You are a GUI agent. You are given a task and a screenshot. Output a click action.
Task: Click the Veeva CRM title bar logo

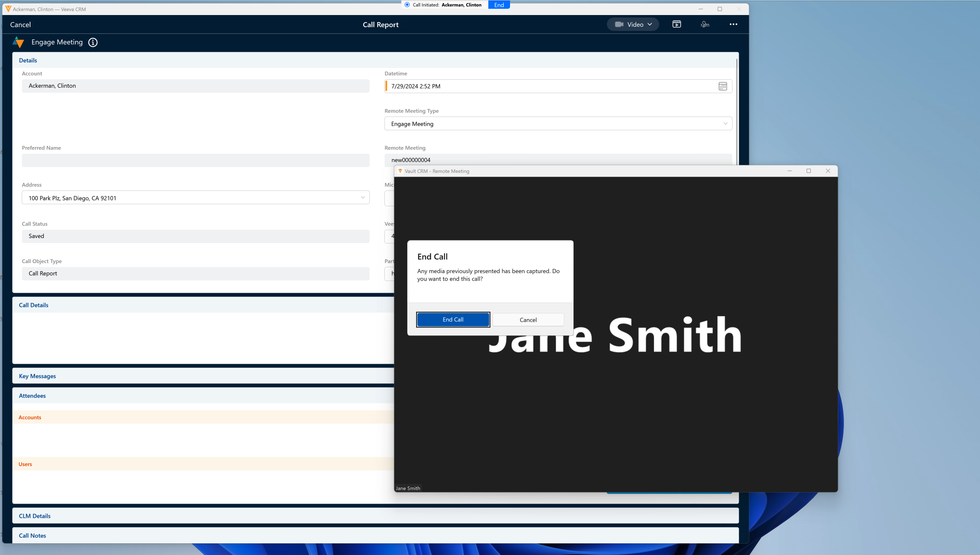[x=8, y=9]
